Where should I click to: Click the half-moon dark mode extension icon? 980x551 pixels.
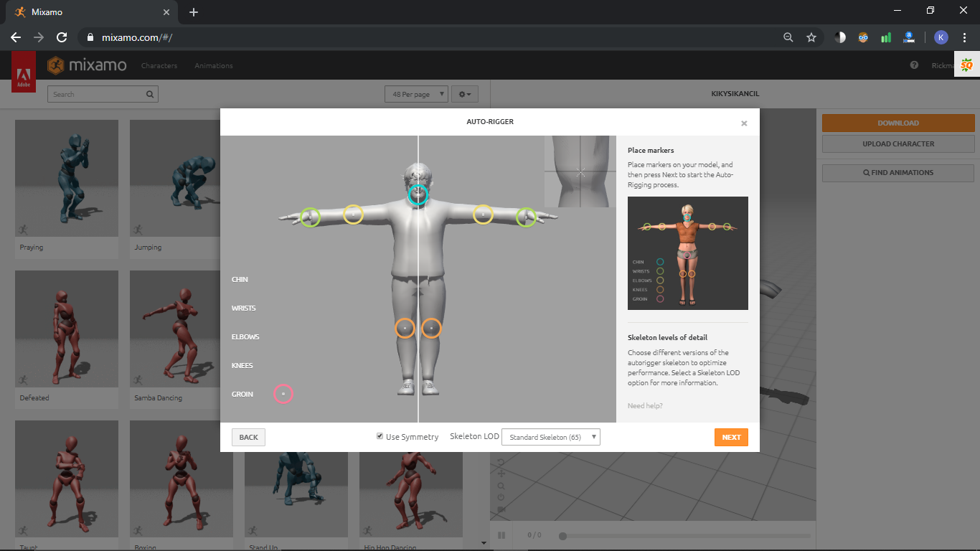click(840, 37)
